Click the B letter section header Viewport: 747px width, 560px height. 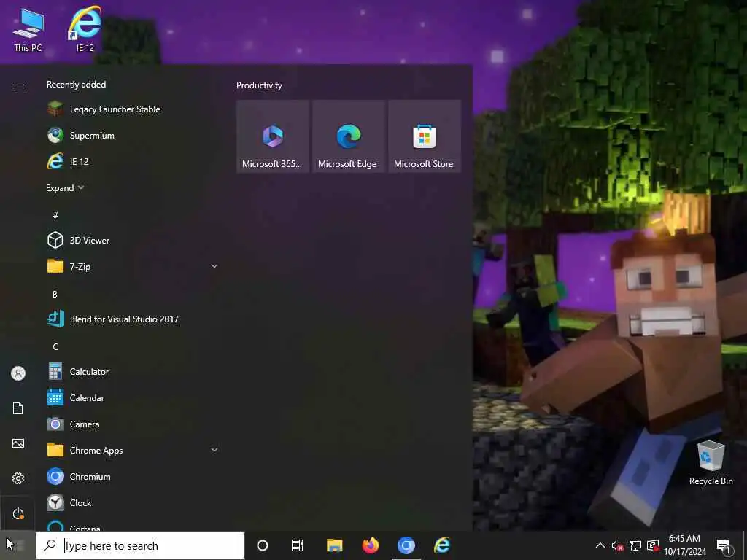55,295
